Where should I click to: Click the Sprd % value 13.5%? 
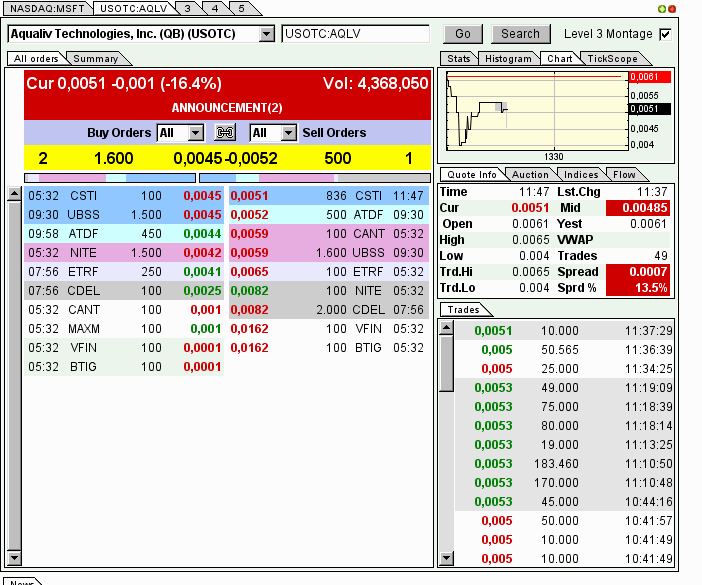[638, 288]
